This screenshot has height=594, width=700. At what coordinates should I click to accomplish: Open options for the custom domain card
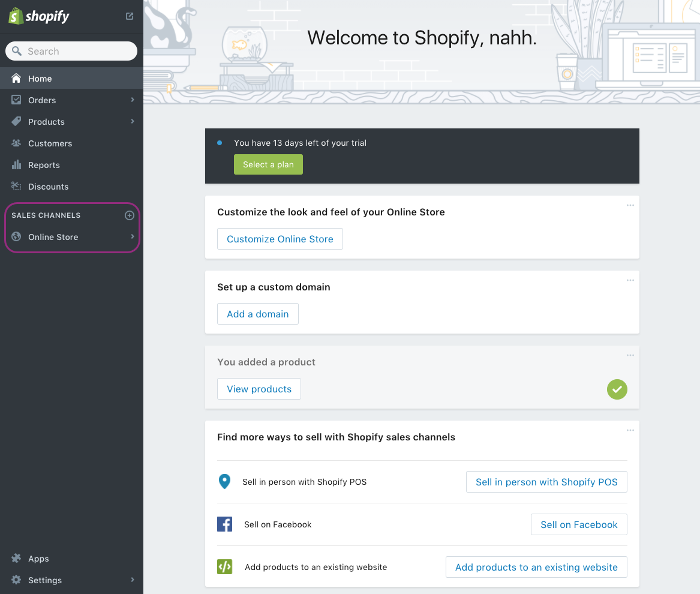point(630,280)
